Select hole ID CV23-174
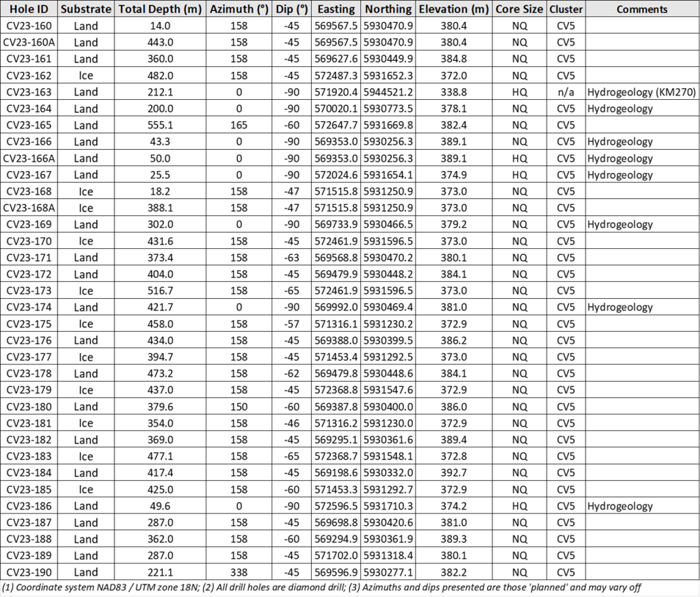Screen dimensions: 700x597 point(29,307)
